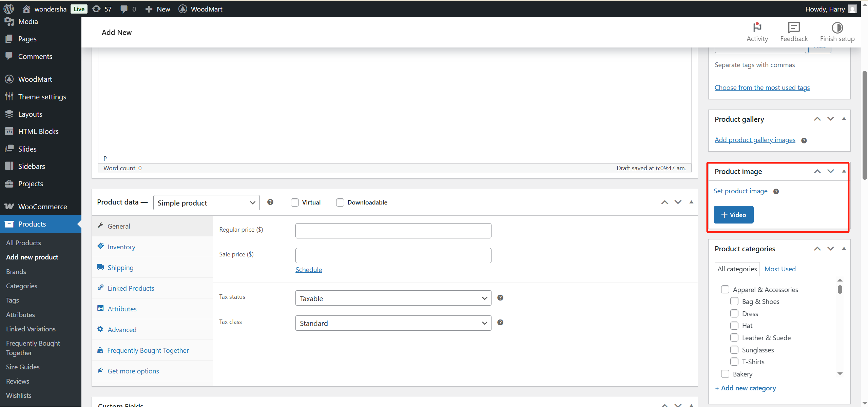Switch to Most Used categories tab
Image resolution: width=868 pixels, height=407 pixels.
tap(780, 269)
